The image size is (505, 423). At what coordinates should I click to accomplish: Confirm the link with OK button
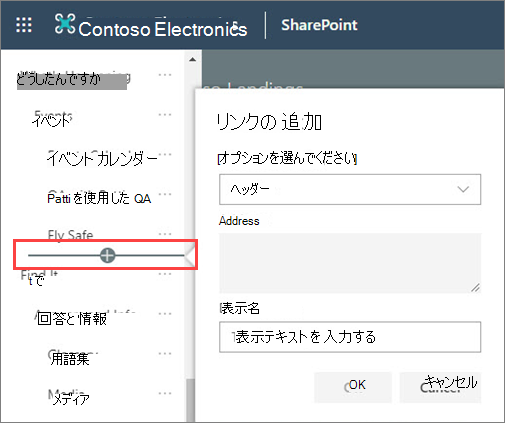pyautogui.click(x=353, y=387)
